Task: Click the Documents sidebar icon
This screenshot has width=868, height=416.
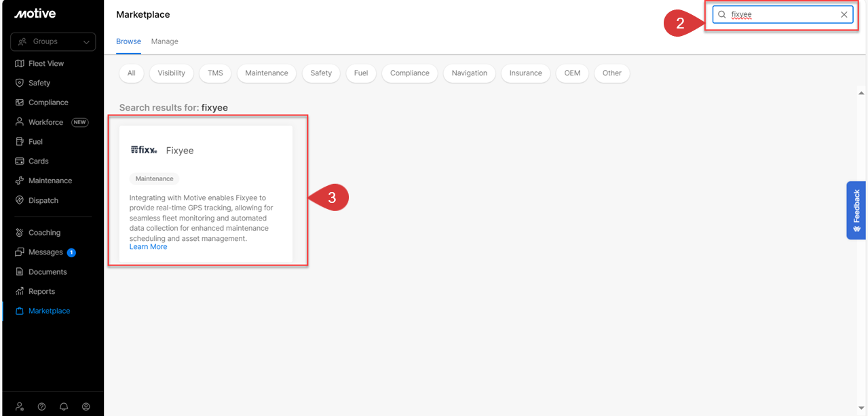Action: pos(20,271)
